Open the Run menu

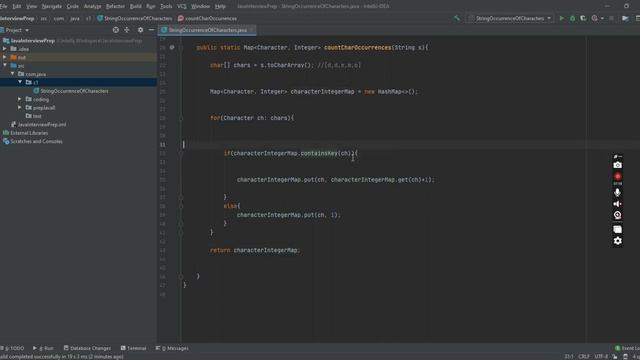point(151,7)
